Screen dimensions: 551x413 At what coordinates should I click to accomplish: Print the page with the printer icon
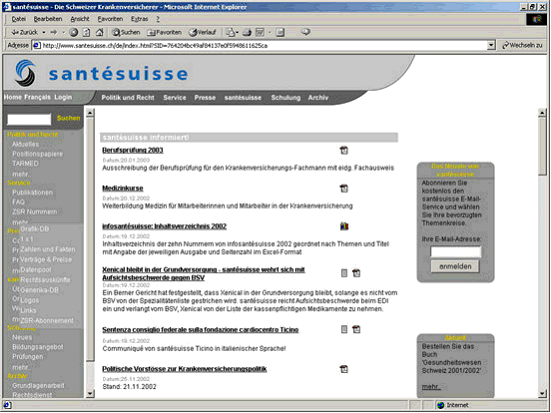point(247,32)
